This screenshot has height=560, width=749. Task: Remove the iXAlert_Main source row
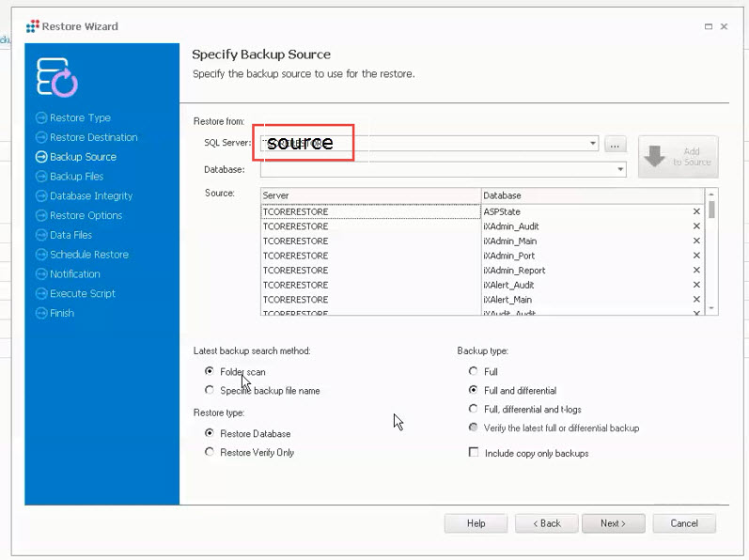(696, 300)
